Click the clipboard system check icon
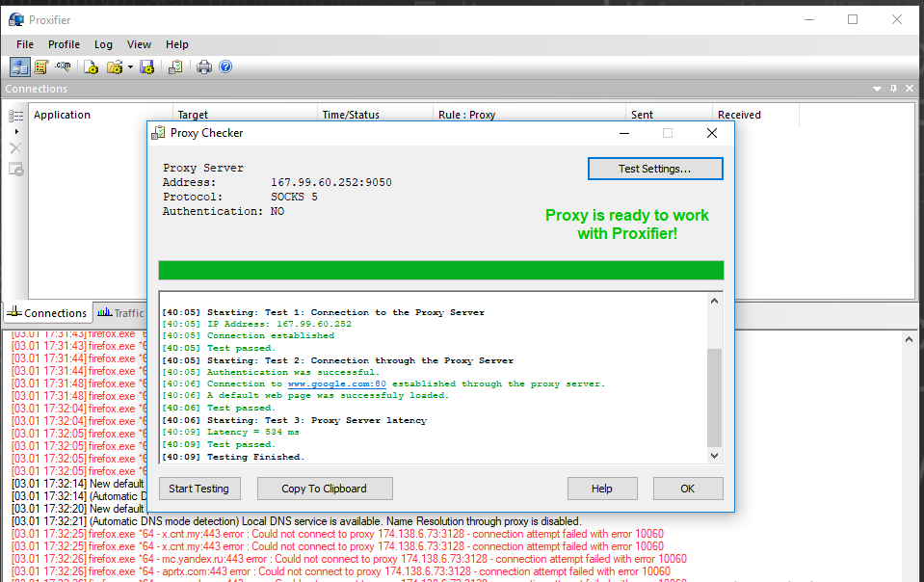The image size is (924, 582). pos(175,66)
